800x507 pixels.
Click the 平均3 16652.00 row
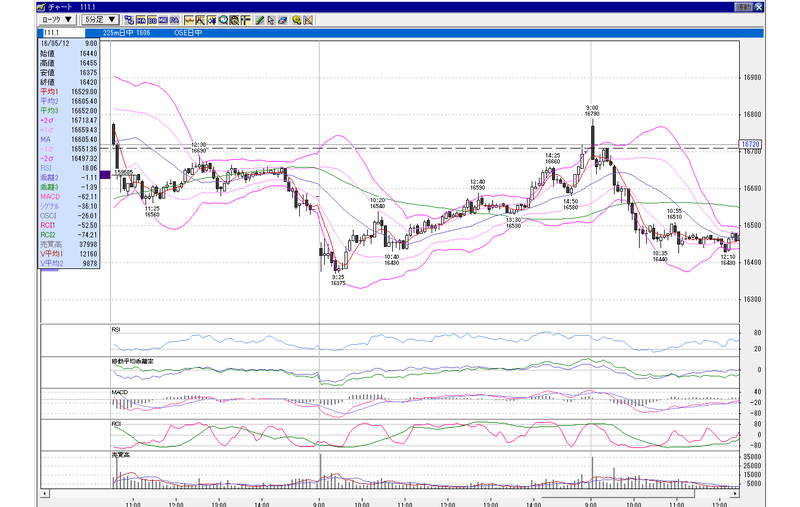coord(69,111)
